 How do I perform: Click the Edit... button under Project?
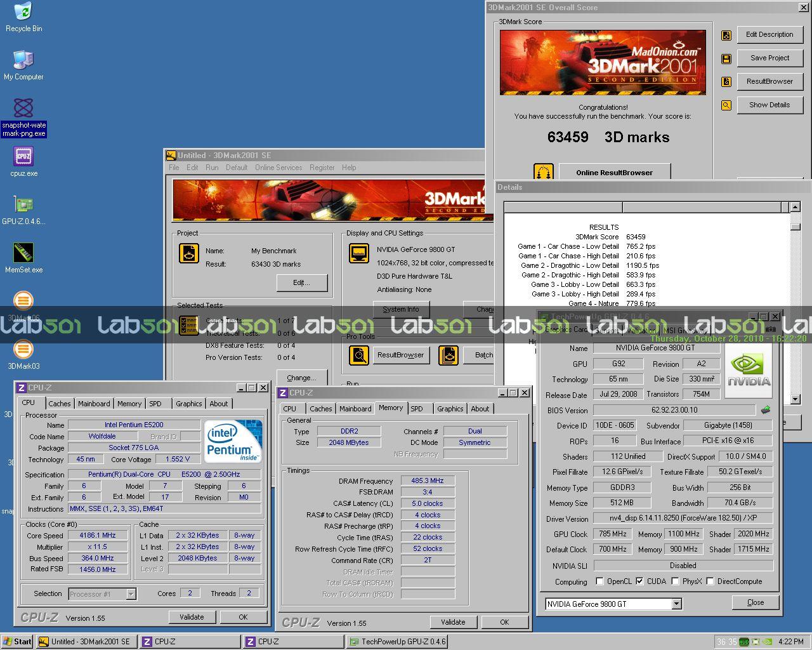pos(301,282)
